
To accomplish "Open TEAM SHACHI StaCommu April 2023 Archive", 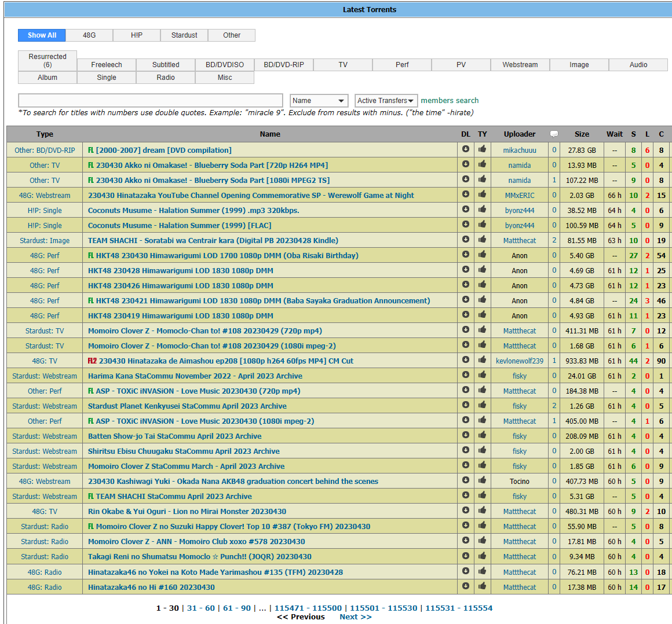I will (174, 497).
